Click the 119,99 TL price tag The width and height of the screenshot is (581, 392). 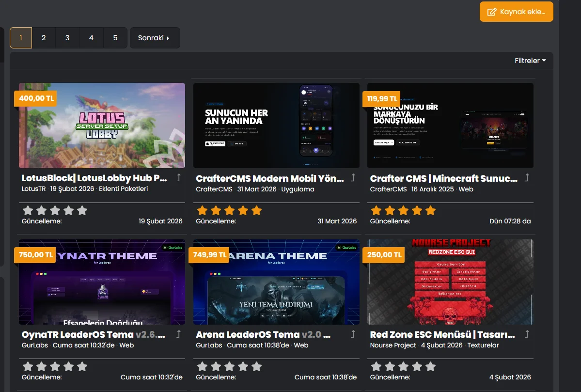382,99
